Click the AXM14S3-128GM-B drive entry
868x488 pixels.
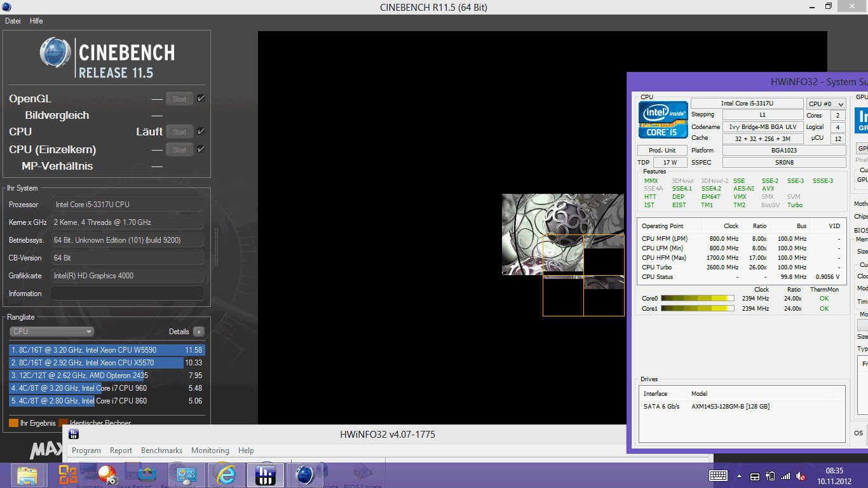pyautogui.click(x=742, y=407)
